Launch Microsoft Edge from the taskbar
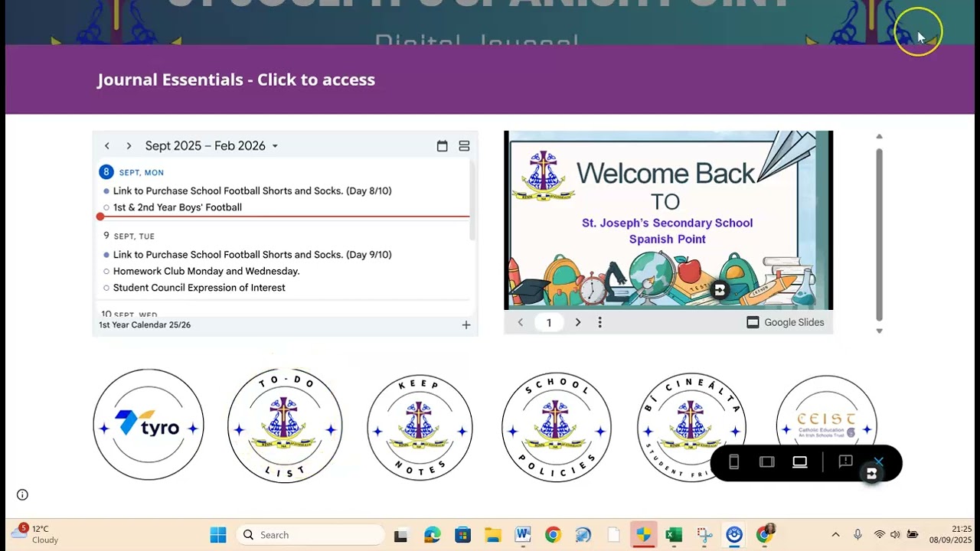Viewport: 980px width, 551px height. click(433, 535)
